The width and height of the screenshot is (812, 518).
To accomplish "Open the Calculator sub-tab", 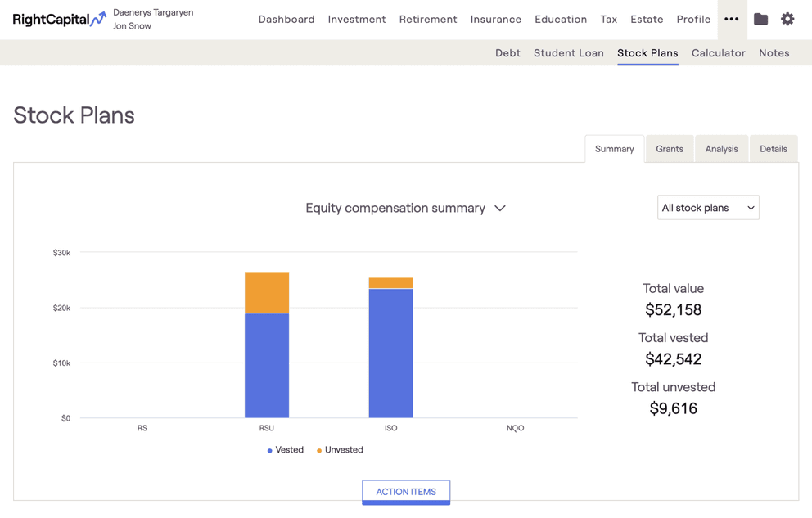I will (718, 52).
